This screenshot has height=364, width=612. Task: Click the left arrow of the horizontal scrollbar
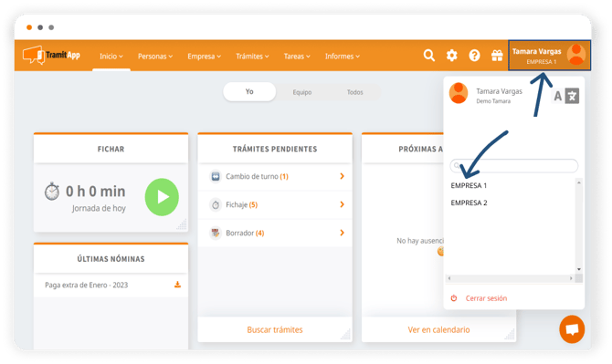click(449, 278)
